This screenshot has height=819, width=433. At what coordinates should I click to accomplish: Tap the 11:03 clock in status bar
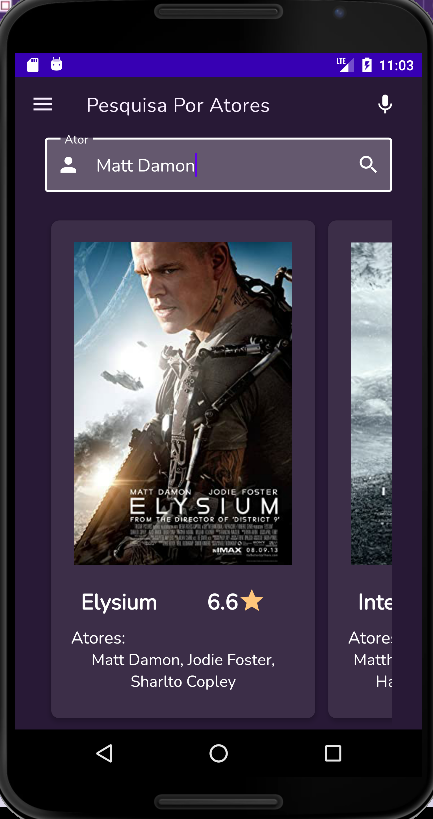click(x=396, y=65)
